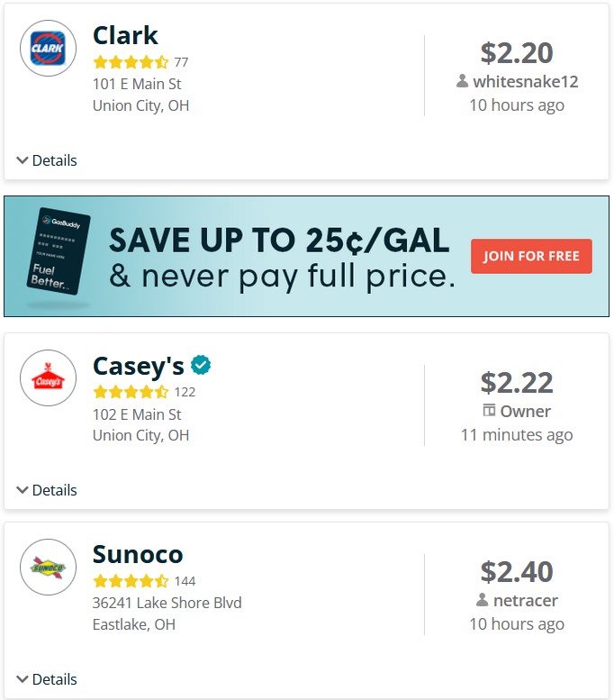Click the Clark station logo icon
The width and height of the screenshot is (614, 700).
[48, 48]
